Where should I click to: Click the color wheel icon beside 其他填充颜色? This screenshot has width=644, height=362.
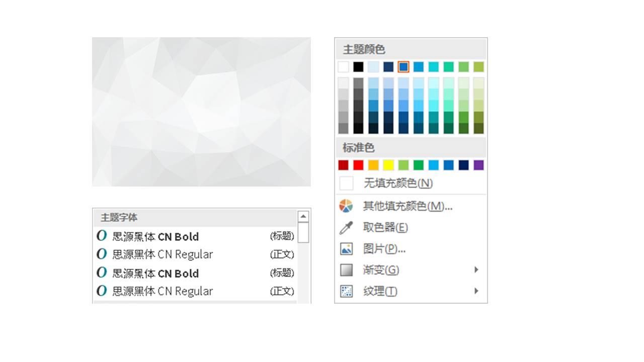pyautogui.click(x=347, y=206)
